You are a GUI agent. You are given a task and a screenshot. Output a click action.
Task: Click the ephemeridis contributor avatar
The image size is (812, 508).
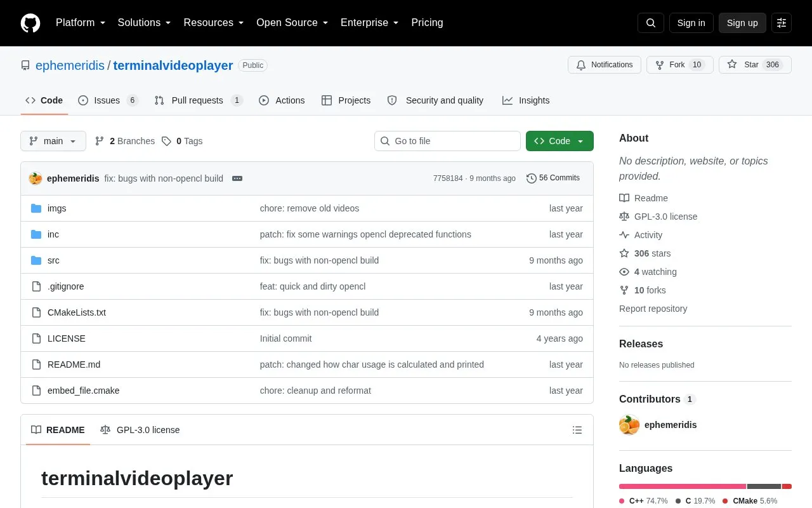coord(629,425)
